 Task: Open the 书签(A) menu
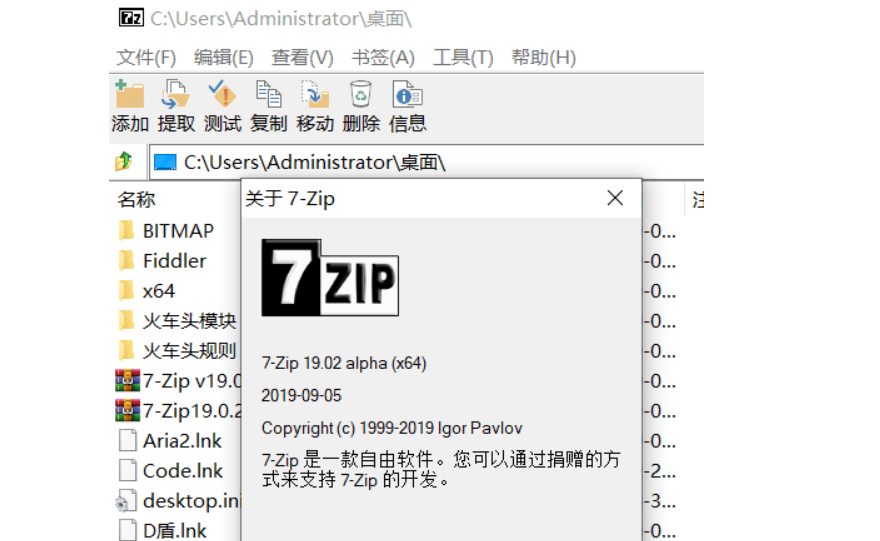click(383, 57)
